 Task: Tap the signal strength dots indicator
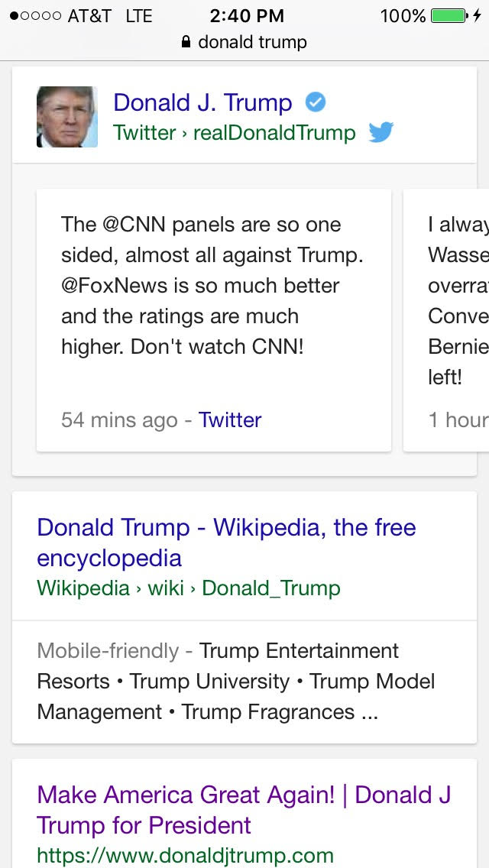[x=35, y=16]
